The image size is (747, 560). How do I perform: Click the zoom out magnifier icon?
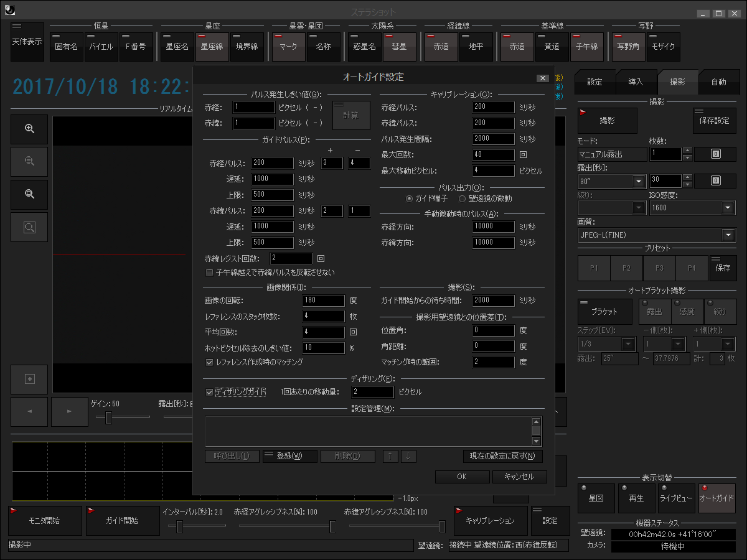[29, 161]
